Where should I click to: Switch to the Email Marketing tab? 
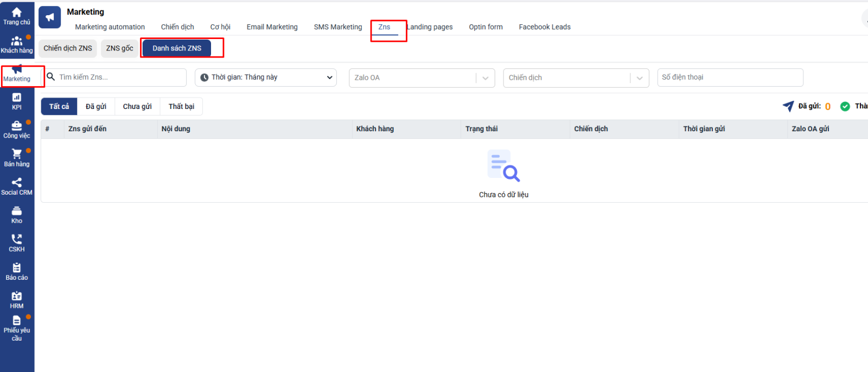(272, 27)
